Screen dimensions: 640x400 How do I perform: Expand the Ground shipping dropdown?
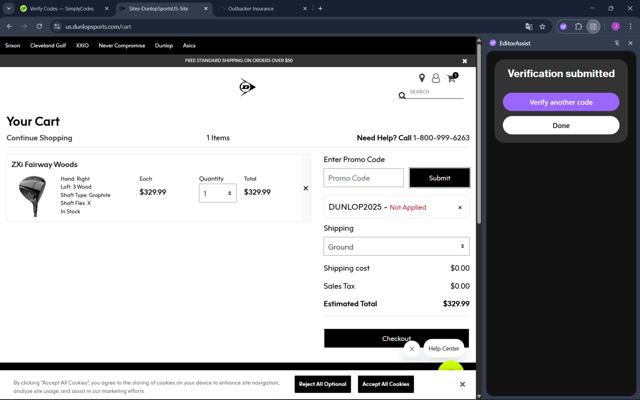[x=396, y=247]
